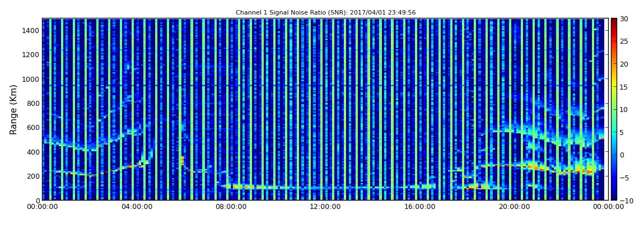The height and width of the screenshot is (228, 644).
Task: Click the 20:00:00 x-axis tick label
Action: 513,207
